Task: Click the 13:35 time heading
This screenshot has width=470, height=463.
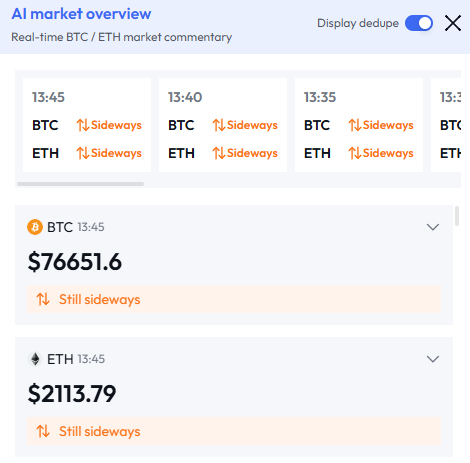Action: click(320, 97)
